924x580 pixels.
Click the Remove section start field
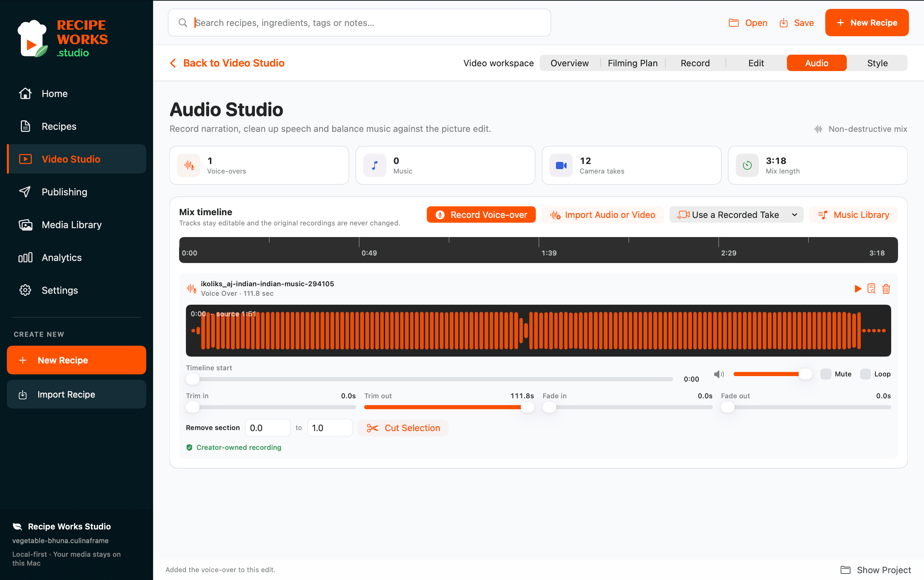(268, 428)
